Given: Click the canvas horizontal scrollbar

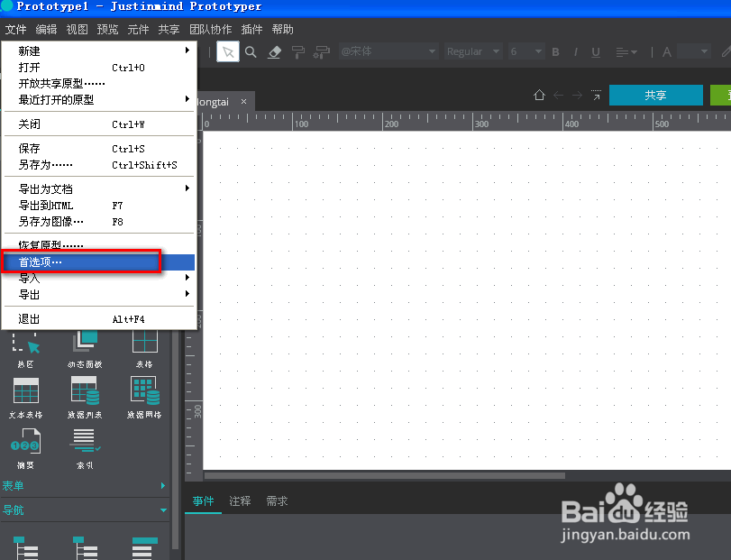Looking at the screenshot, I should (385, 475).
